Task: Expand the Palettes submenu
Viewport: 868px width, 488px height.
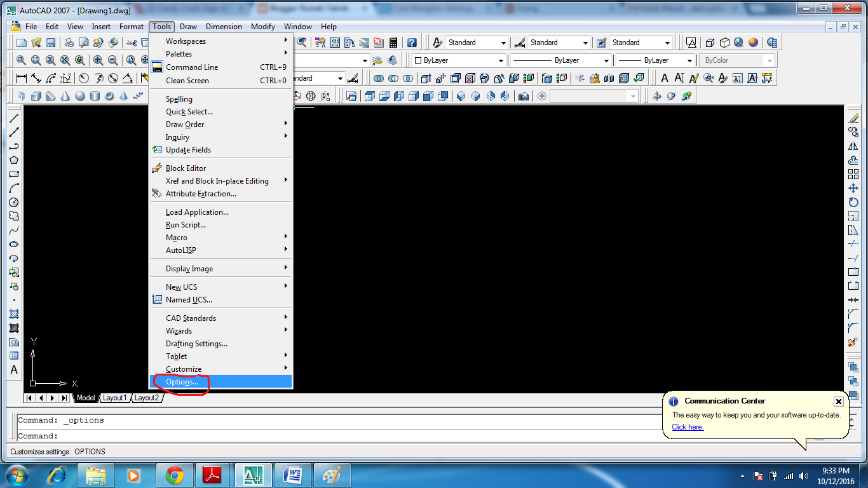Action: pyautogui.click(x=220, y=54)
